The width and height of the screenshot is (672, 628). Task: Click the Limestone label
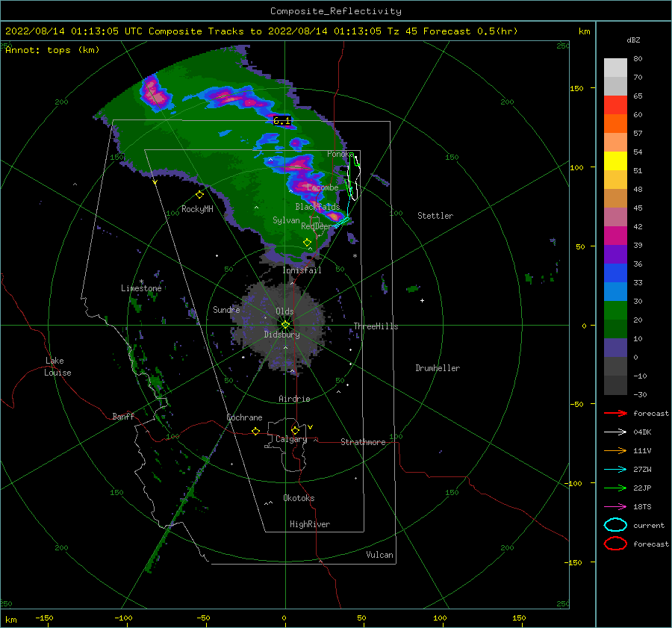tap(141, 288)
